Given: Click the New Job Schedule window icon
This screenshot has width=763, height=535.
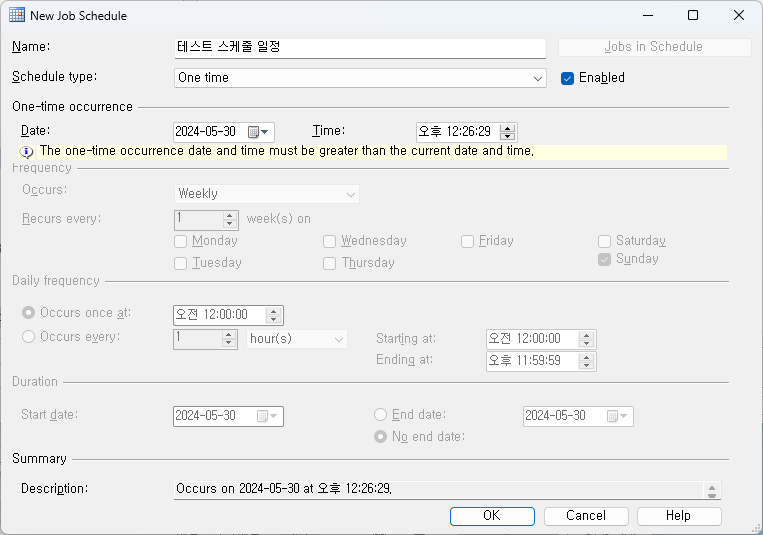Looking at the screenshot, I should (17, 15).
